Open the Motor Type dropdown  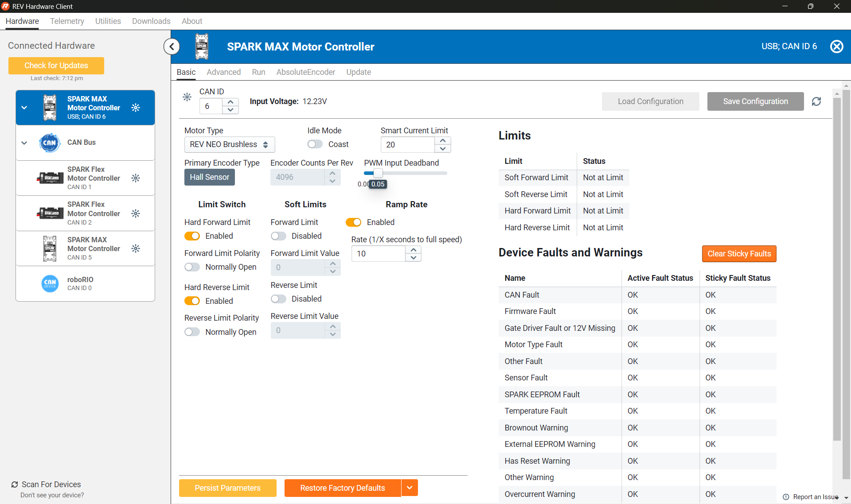click(x=230, y=144)
